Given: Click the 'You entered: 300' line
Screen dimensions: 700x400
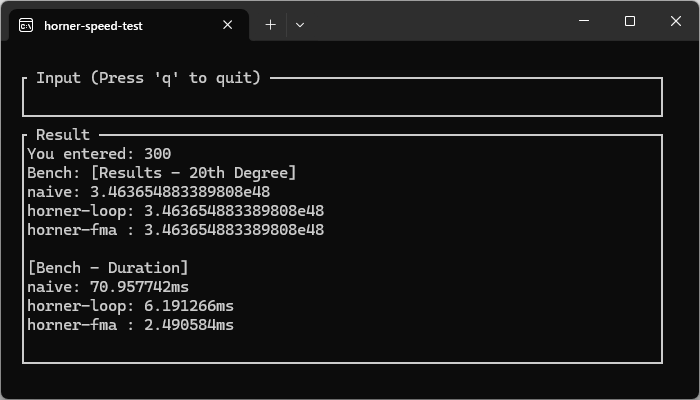Looking at the screenshot, I should [x=99, y=154].
